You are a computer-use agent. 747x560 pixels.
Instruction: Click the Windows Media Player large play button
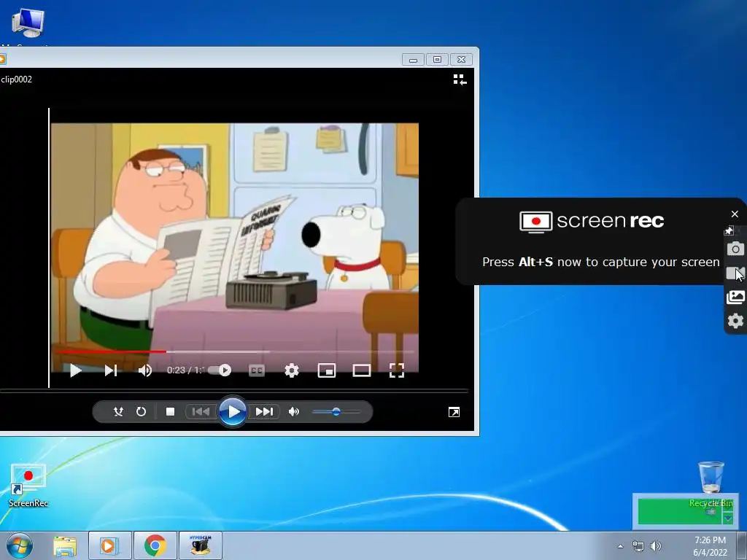[x=233, y=411]
